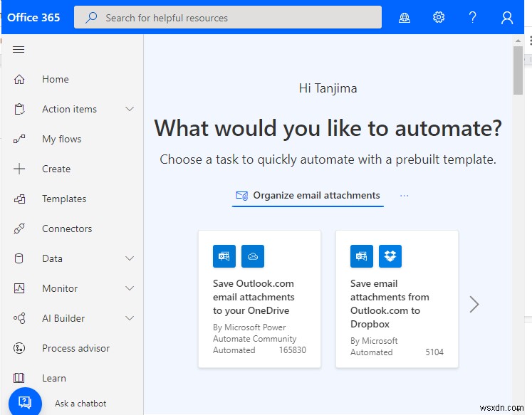
Task: Click the OneDrive cloud icon on card
Action: (x=253, y=256)
